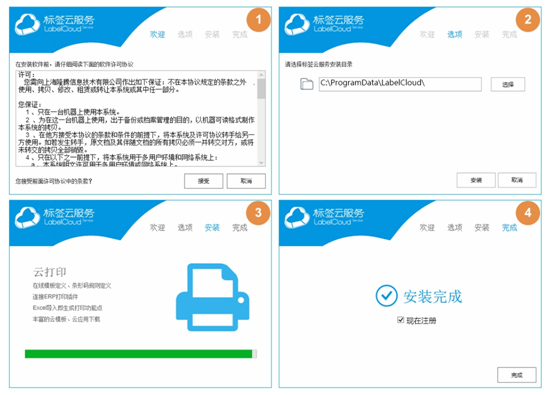The image size is (550, 395).
Task: Finish setup with the 完成 button
Action: [517, 375]
